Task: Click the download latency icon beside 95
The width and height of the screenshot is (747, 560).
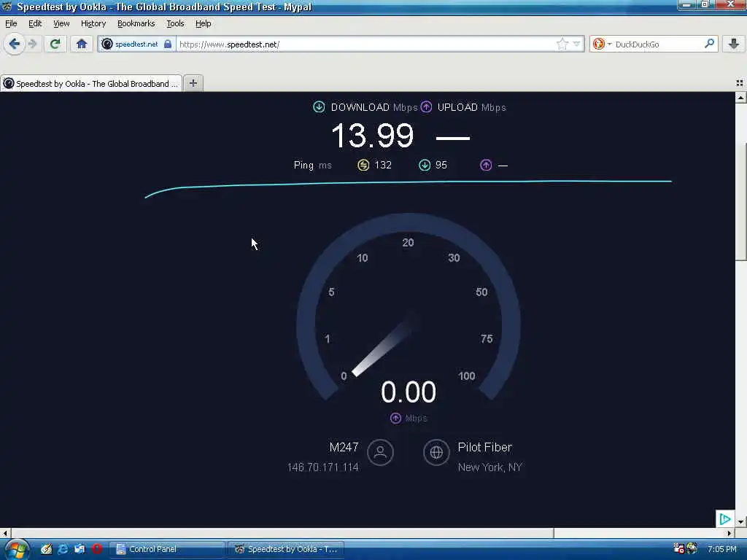Action: (x=425, y=166)
